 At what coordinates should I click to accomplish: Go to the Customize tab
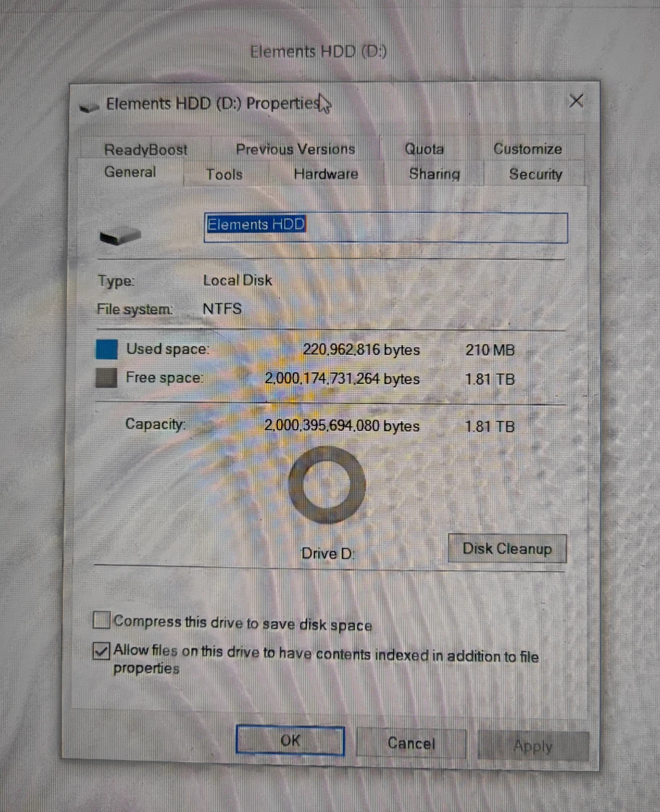click(527, 149)
